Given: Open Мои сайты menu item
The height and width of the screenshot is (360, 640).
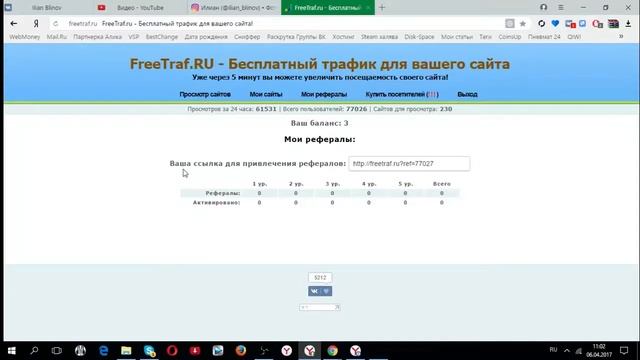Looking at the screenshot, I should tap(266, 94).
